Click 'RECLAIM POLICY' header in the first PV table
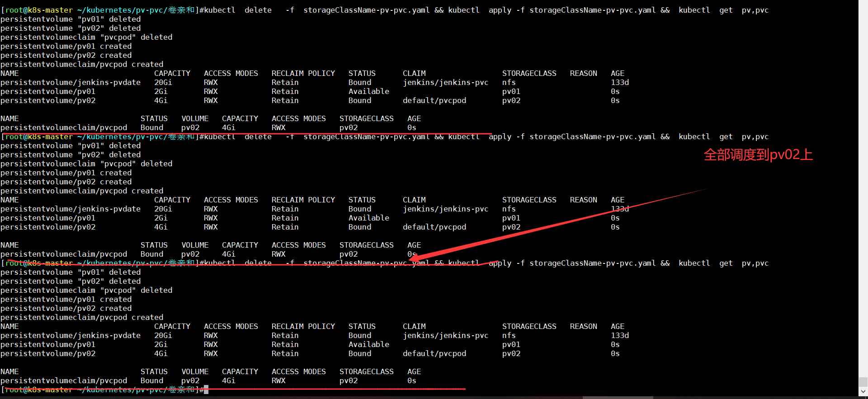The height and width of the screenshot is (399, 868). click(303, 73)
